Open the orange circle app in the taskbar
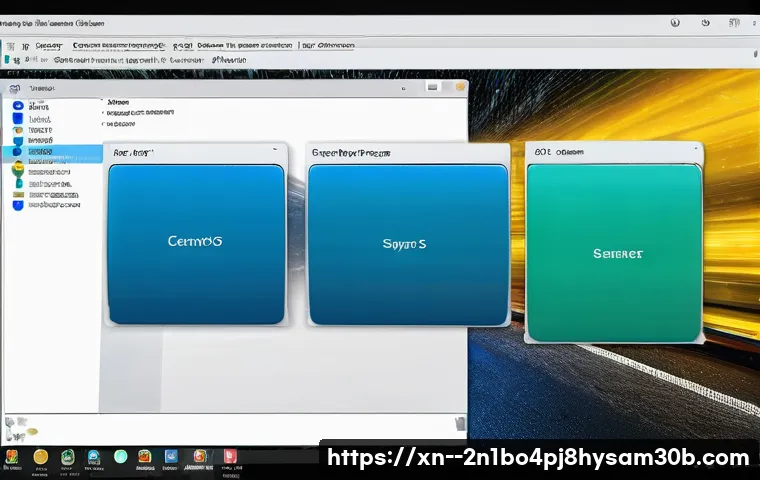Image resolution: width=760 pixels, height=480 pixels. (41, 457)
